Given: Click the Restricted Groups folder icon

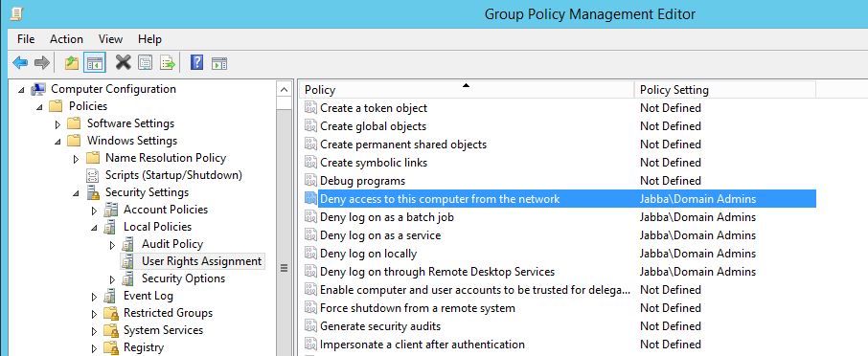Looking at the screenshot, I should point(111,313).
